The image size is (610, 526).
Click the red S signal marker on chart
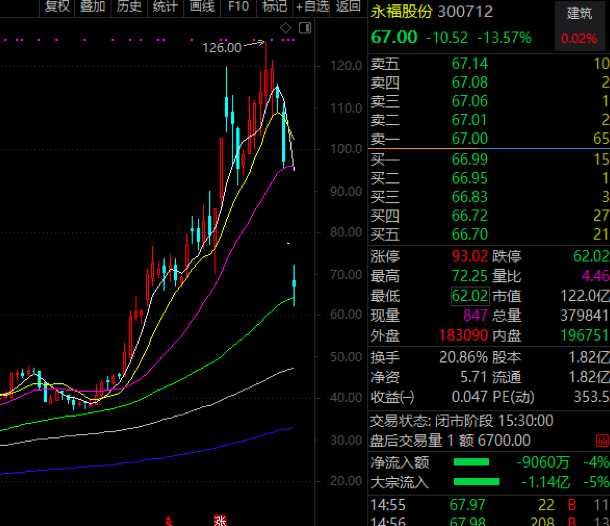pyautogui.click(x=169, y=520)
